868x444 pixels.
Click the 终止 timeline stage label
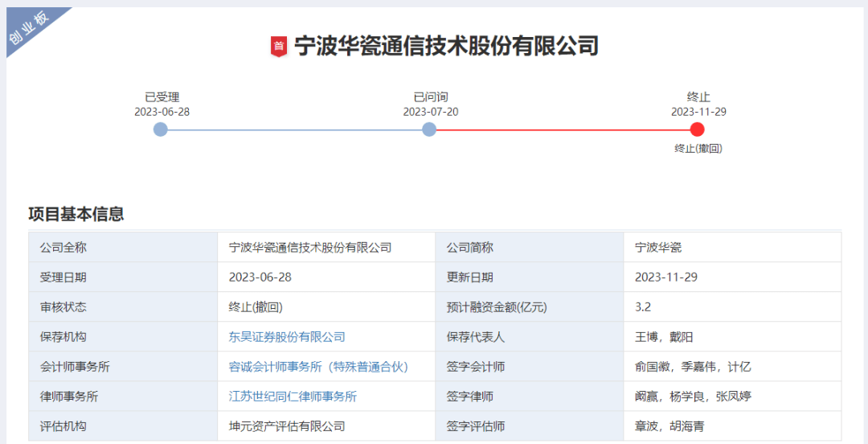pyautogui.click(x=698, y=97)
